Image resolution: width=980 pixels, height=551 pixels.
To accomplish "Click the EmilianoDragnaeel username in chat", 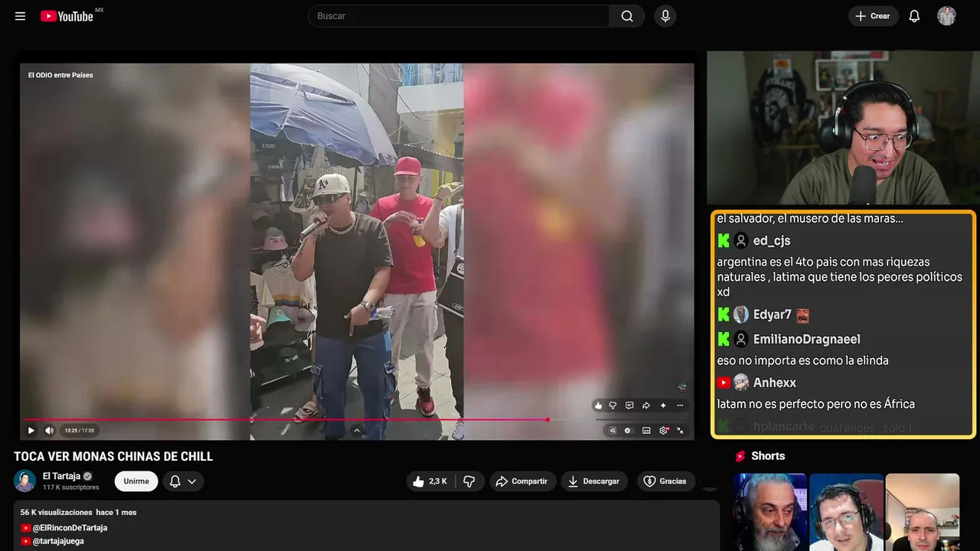I will 807,339.
